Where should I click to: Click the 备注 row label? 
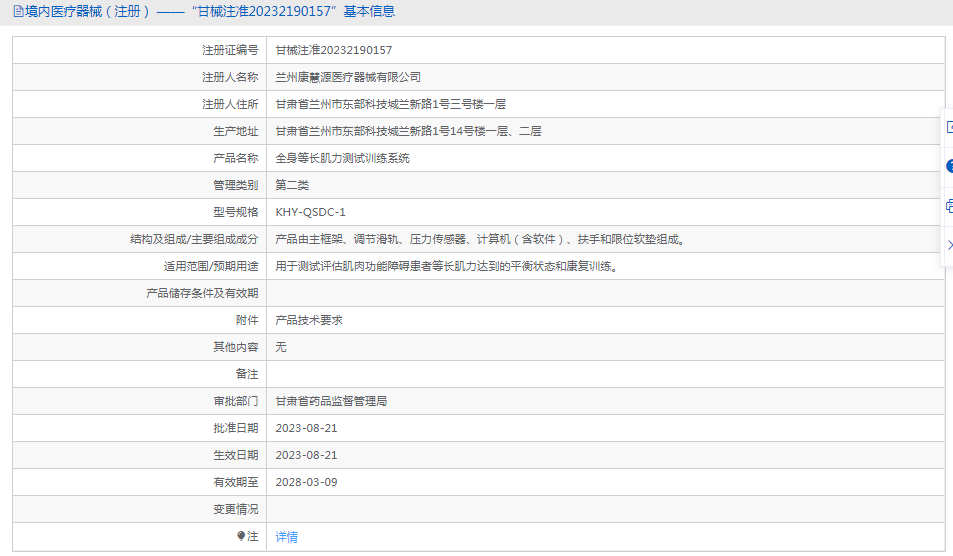click(x=247, y=374)
